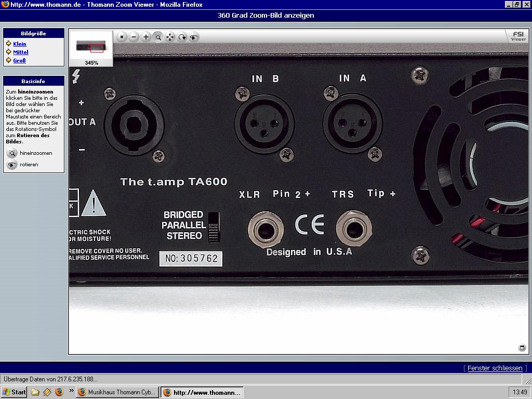532x399 pixels.
Task: Click the arrow icon next to Mittel
Action: (9, 52)
